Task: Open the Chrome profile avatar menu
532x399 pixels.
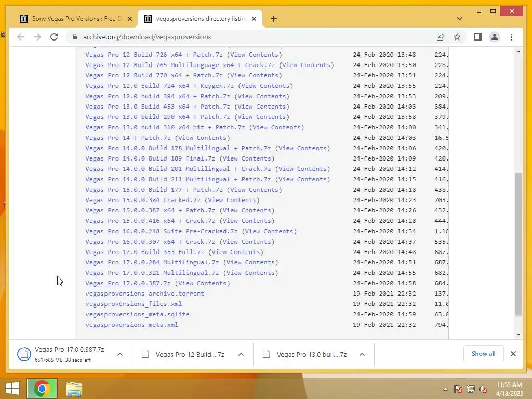Action: tap(495, 37)
